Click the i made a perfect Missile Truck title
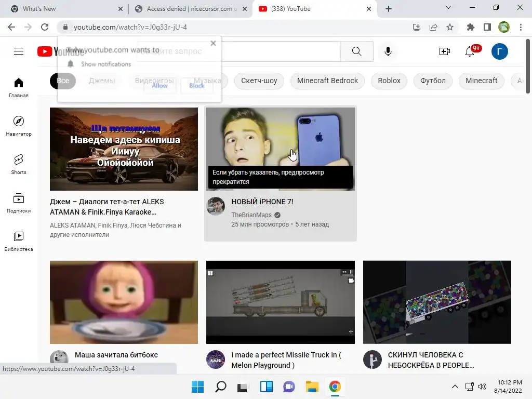The image size is (532, 399). [x=286, y=360]
